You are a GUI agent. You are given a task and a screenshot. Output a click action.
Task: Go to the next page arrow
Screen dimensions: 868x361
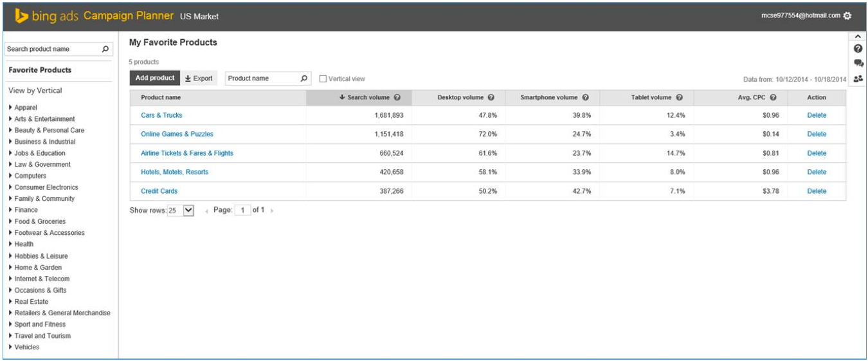coord(272,211)
